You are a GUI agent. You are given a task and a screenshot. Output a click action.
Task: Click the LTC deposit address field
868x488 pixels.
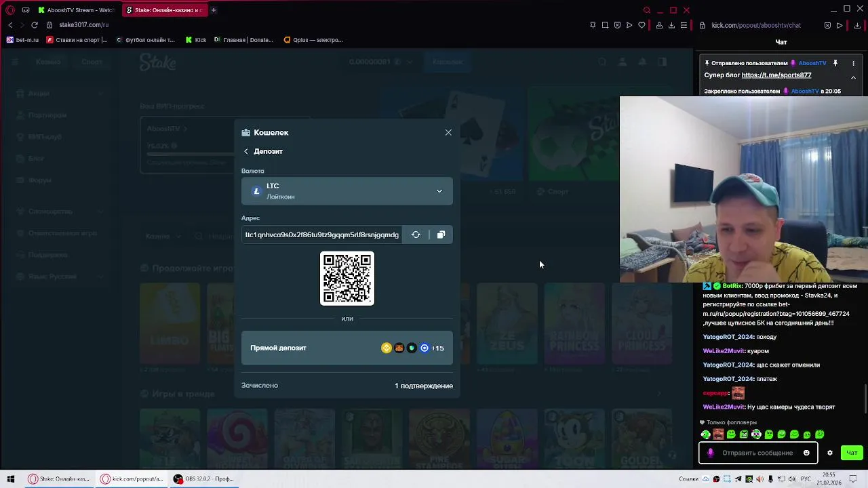pos(322,235)
